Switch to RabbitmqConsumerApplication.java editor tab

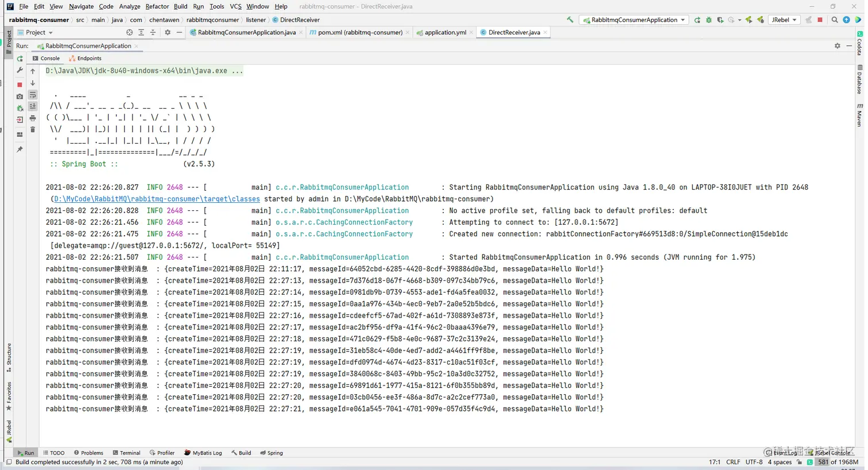pyautogui.click(x=246, y=33)
